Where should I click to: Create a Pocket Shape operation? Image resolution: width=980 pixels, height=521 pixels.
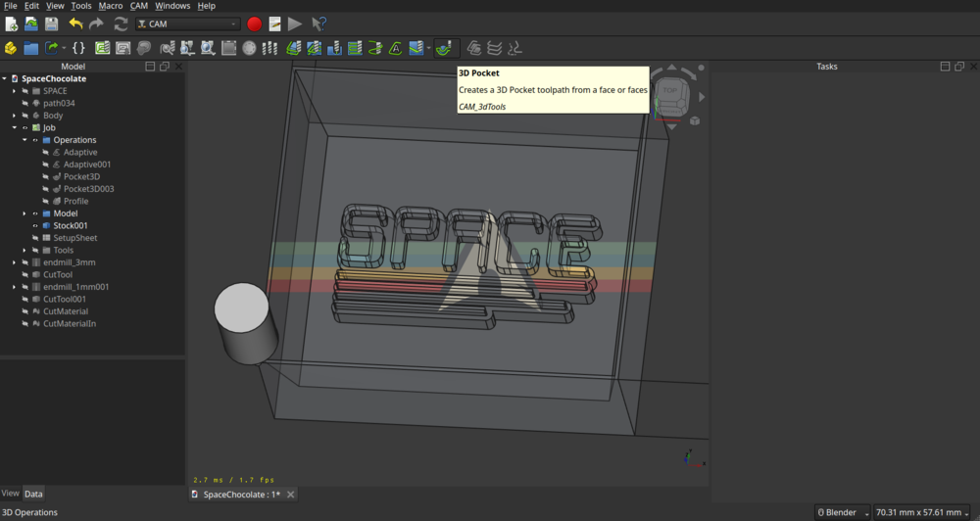[315, 48]
